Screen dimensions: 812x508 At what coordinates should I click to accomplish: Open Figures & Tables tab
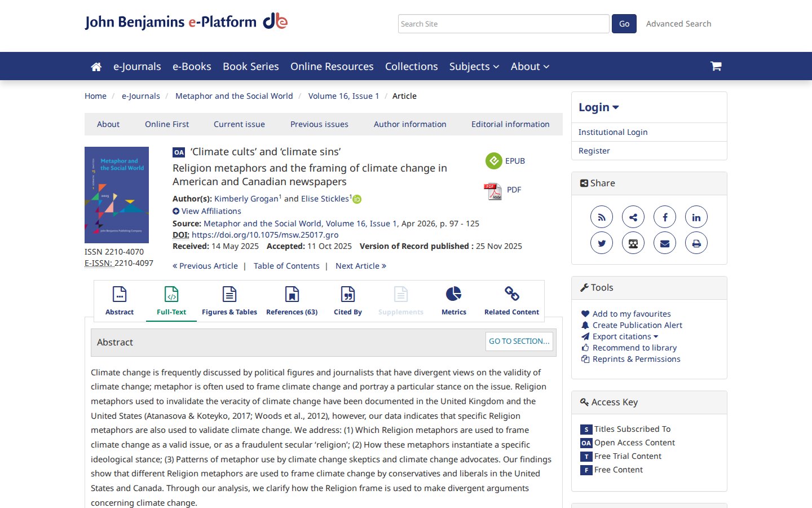tap(230, 301)
